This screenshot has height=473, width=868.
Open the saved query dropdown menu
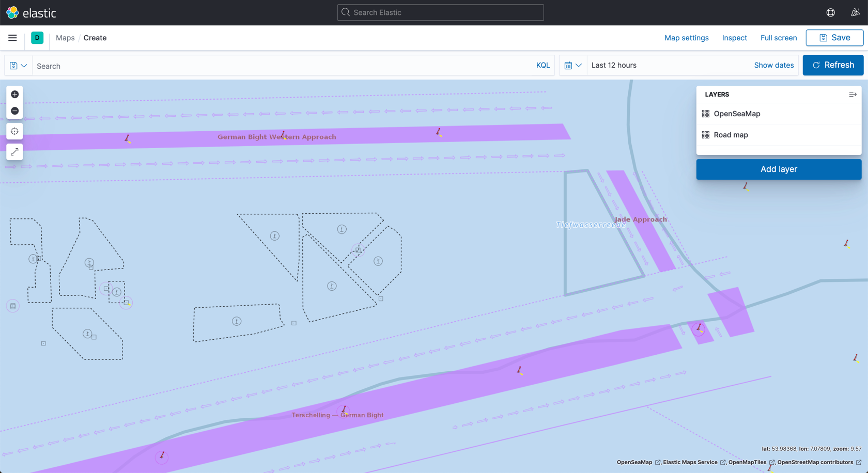[x=18, y=66]
